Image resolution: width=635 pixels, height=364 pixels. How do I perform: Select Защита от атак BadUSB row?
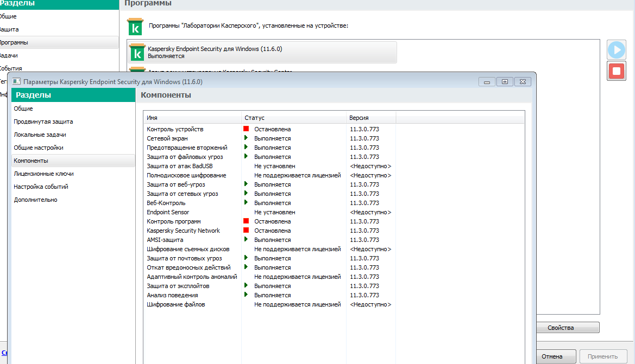pos(334,166)
